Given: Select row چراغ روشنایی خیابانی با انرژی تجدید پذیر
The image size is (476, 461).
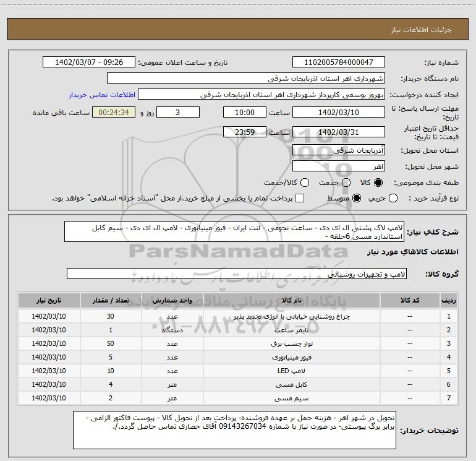Looking at the screenshot, I should tap(238, 316).
